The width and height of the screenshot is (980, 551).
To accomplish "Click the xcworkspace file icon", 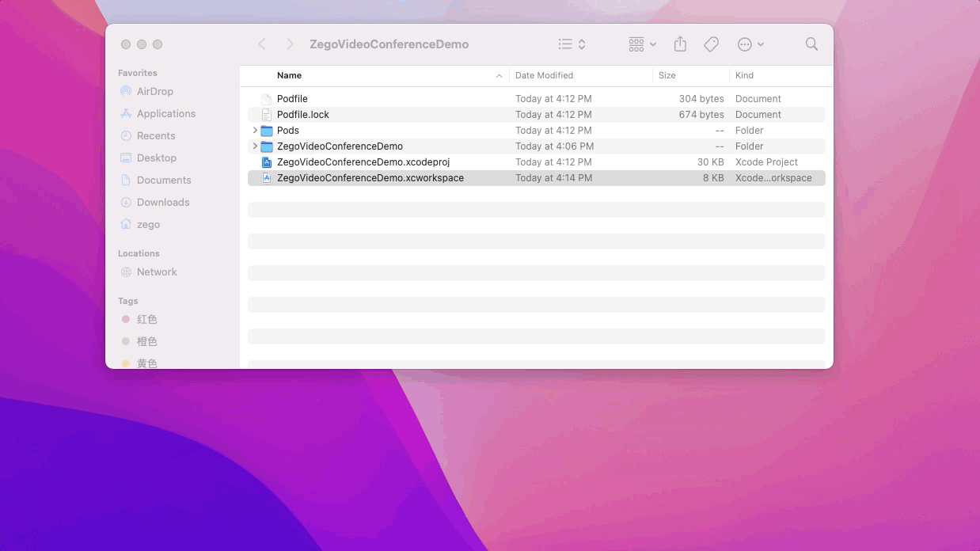I will click(267, 178).
